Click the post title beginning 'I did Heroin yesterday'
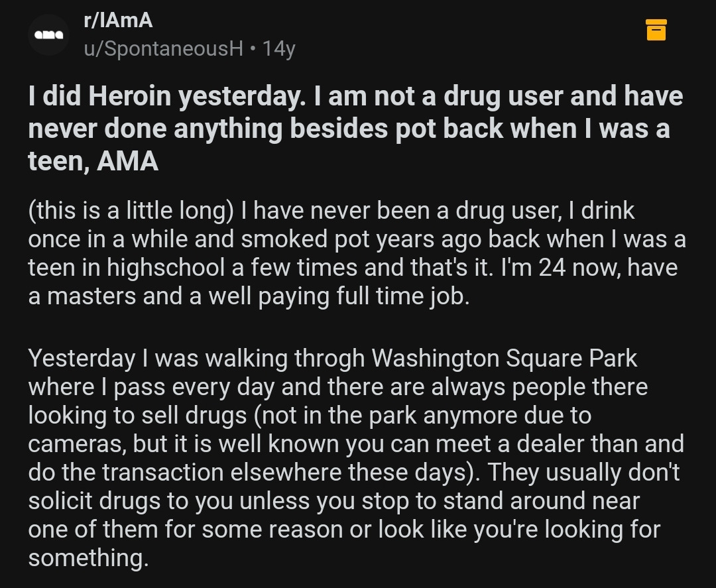Viewport: 716px width, 588px height. pos(355,128)
